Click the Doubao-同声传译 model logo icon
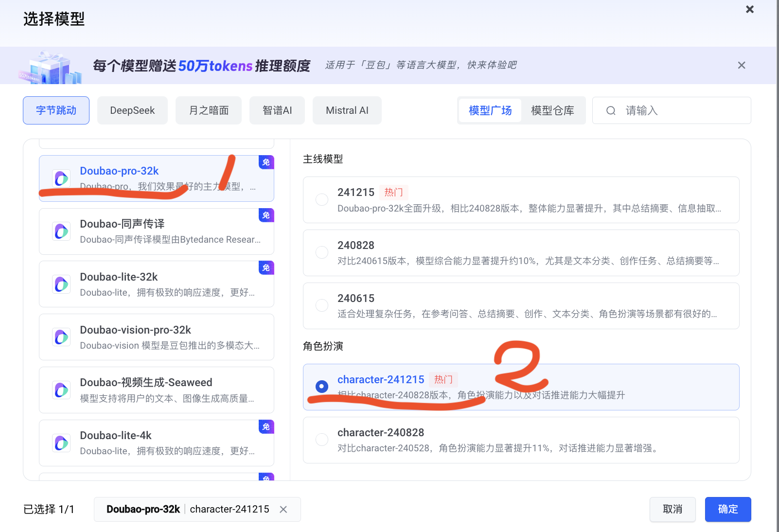 [x=61, y=231]
